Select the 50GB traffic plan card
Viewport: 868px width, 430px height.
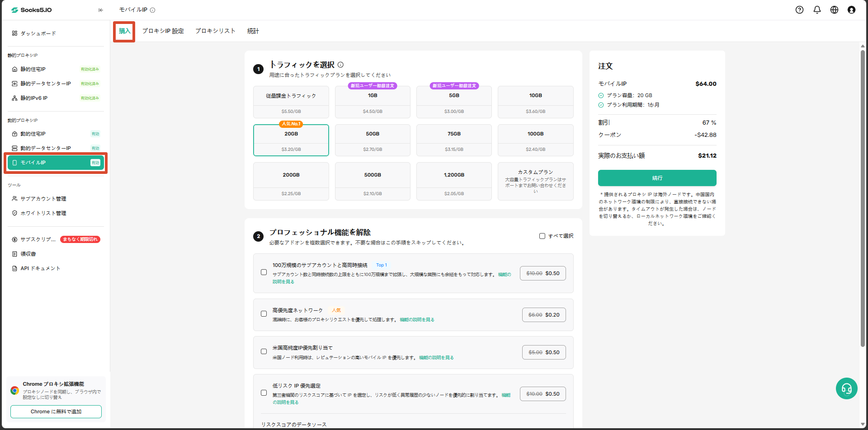click(x=373, y=140)
